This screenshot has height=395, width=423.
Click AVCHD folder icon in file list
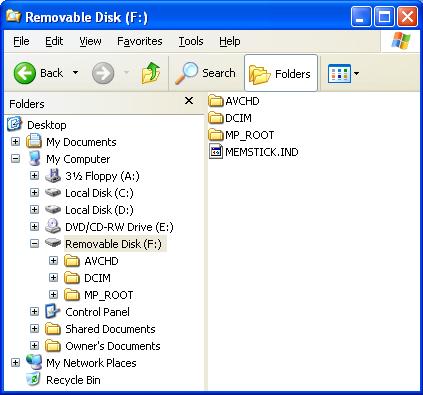216,101
